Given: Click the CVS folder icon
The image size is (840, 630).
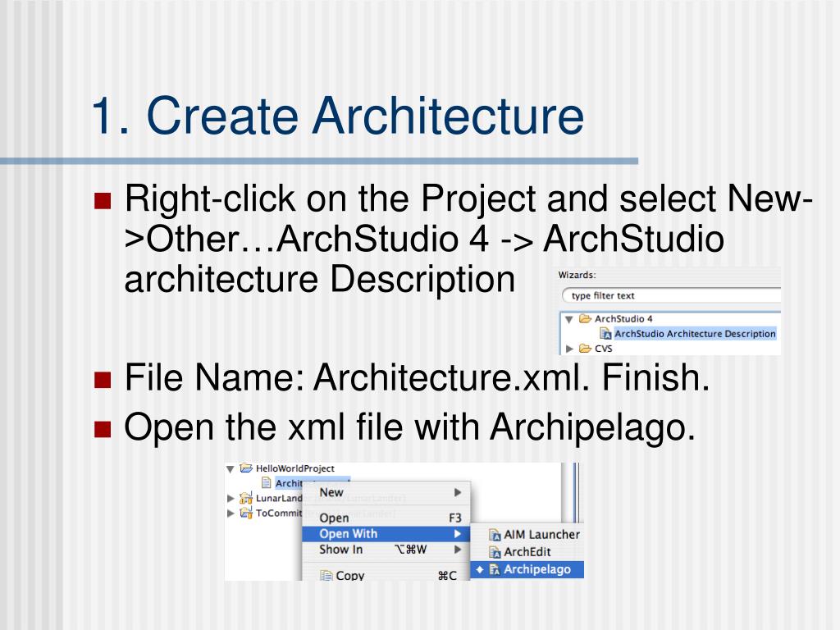Looking at the screenshot, I should tap(585, 348).
